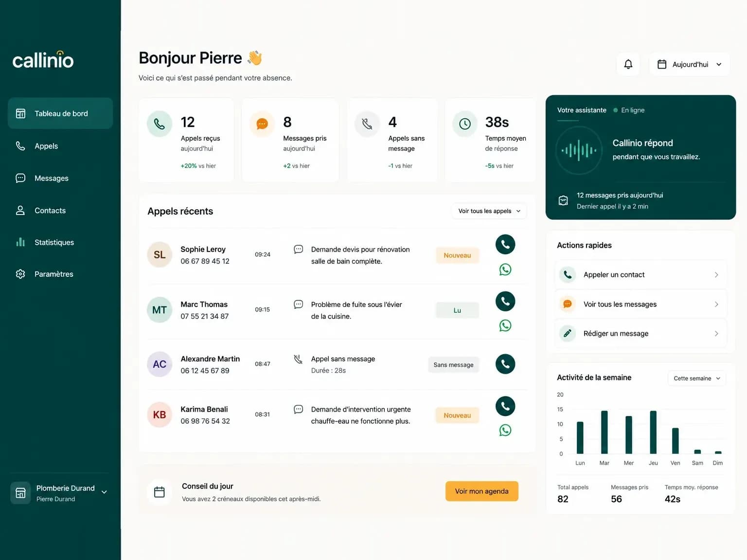Click the message icon in Sophie Leroy's row

coord(299,249)
